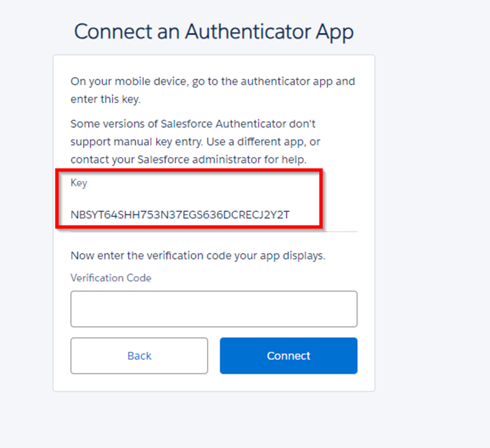Click "Now enter the verification code" instruction text
490x448 pixels.
pyautogui.click(x=198, y=256)
